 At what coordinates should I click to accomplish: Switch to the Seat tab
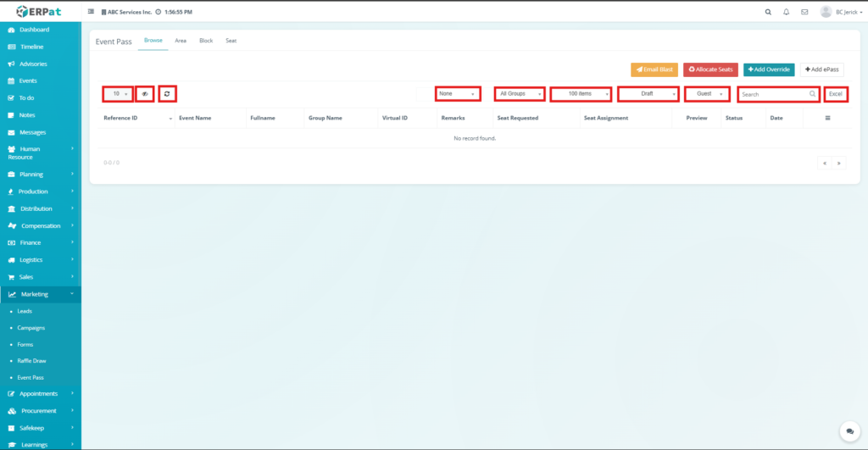[x=231, y=41]
